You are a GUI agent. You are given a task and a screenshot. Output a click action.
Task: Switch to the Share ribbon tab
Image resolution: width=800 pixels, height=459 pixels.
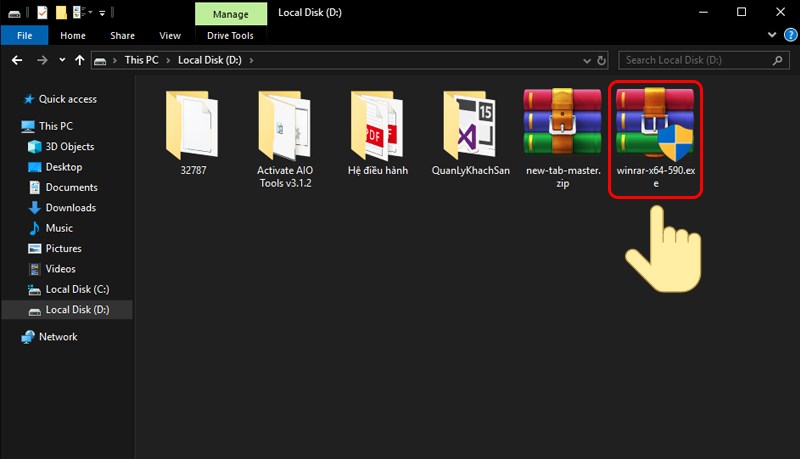coord(122,36)
